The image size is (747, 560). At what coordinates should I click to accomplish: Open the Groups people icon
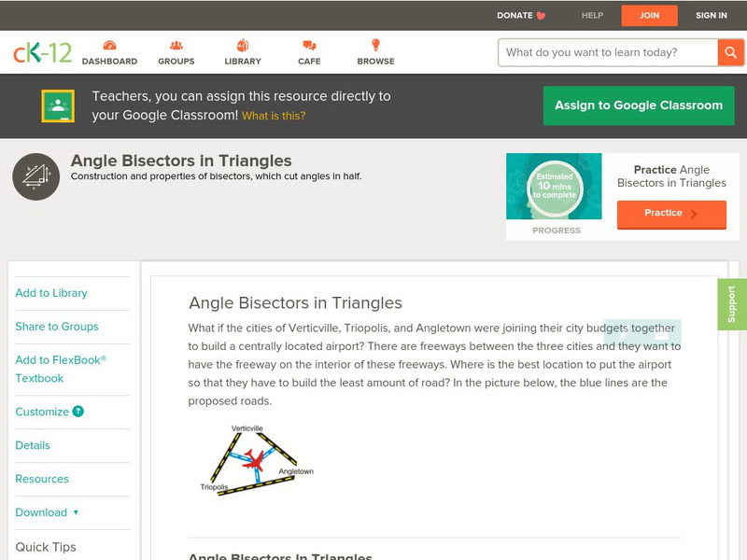pos(176,45)
